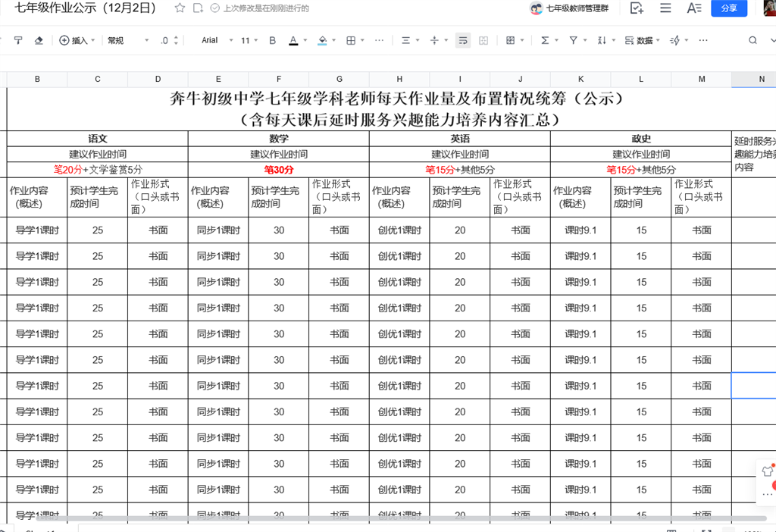Apply the font color A

coord(293,41)
